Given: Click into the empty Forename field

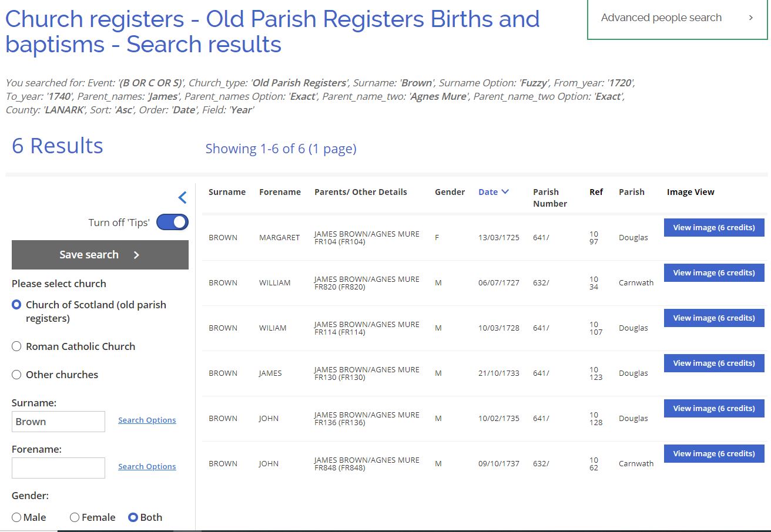Looking at the screenshot, I should coord(58,468).
